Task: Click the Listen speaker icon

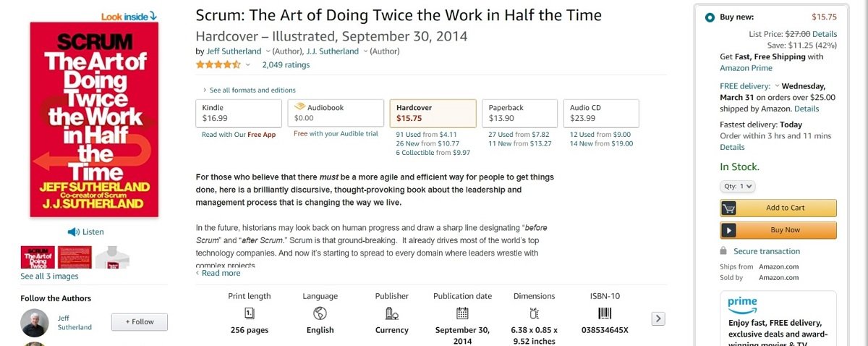Action: [73, 232]
